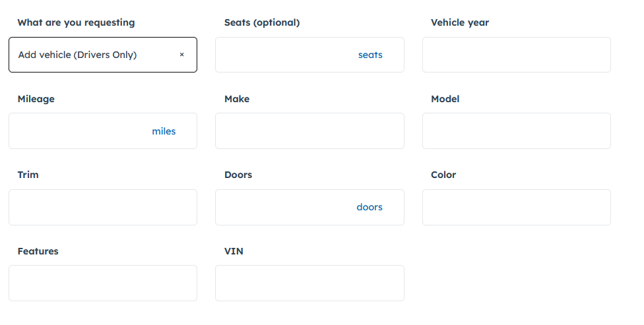Viewport: 644px width, 325px height.
Task: Open the 'What are you requesting' dropdown
Action: (x=92, y=55)
